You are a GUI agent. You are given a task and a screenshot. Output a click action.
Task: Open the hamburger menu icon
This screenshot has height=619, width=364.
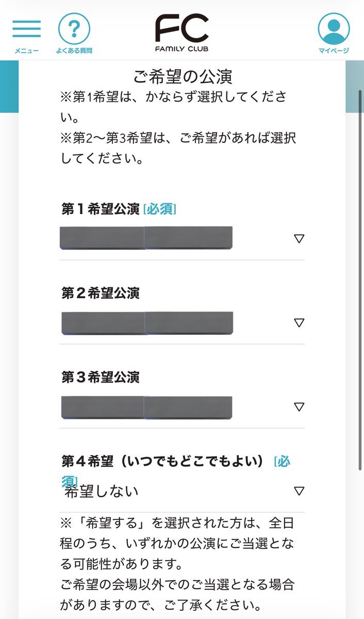pyautogui.click(x=26, y=29)
